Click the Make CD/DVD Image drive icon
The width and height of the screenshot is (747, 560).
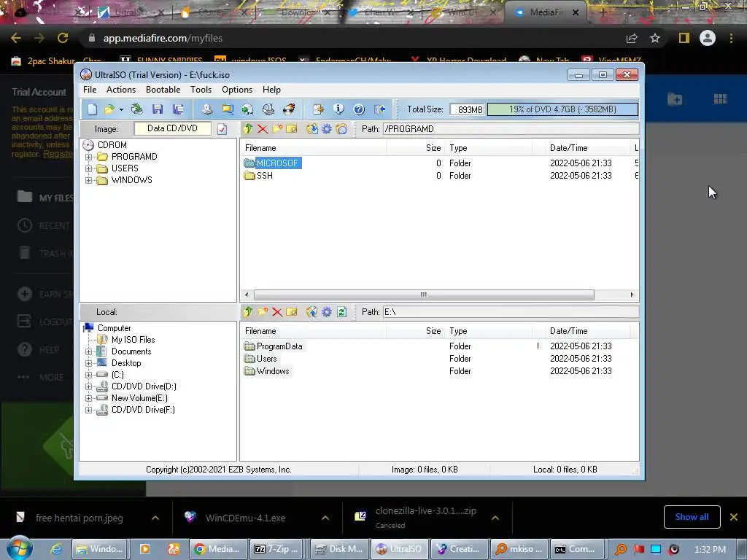tap(206, 109)
